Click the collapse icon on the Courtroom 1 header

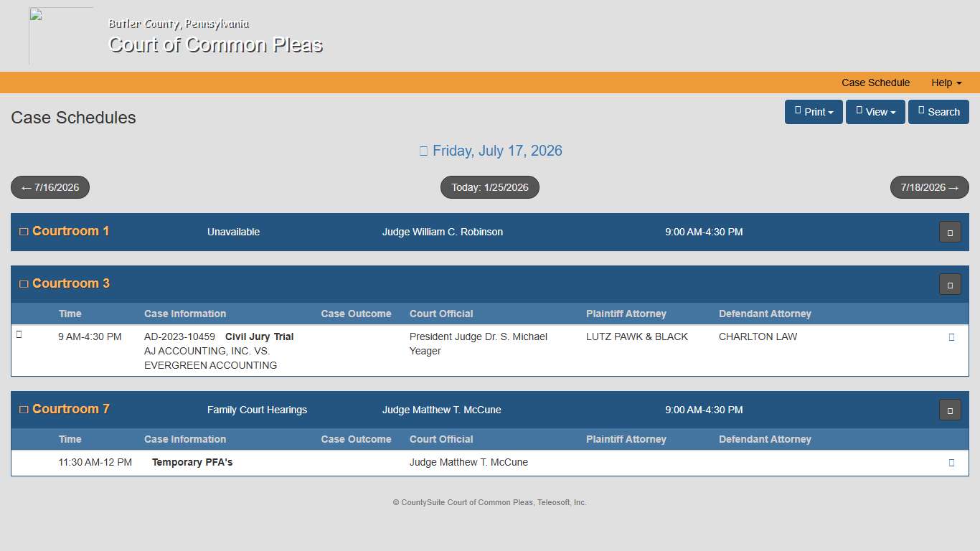point(949,232)
